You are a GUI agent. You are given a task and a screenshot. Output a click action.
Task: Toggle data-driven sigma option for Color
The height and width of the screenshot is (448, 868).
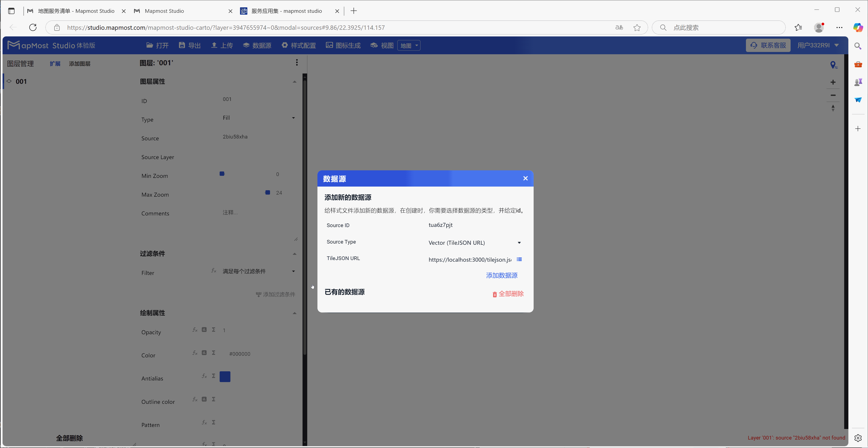[x=214, y=353]
